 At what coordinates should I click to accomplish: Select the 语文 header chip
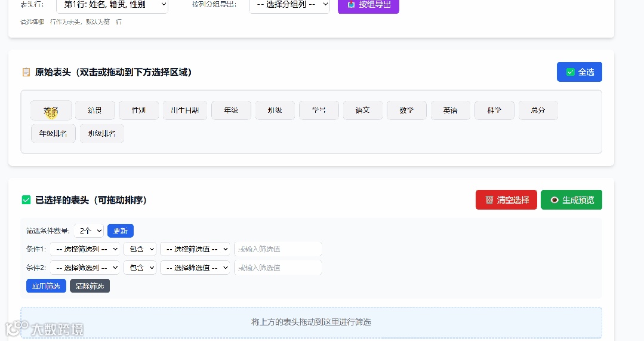(x=363, y=110)
